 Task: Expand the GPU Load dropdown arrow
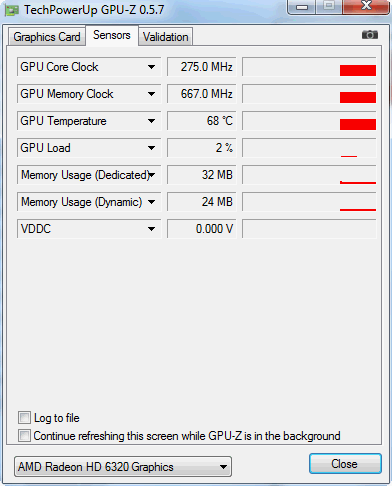152,148
